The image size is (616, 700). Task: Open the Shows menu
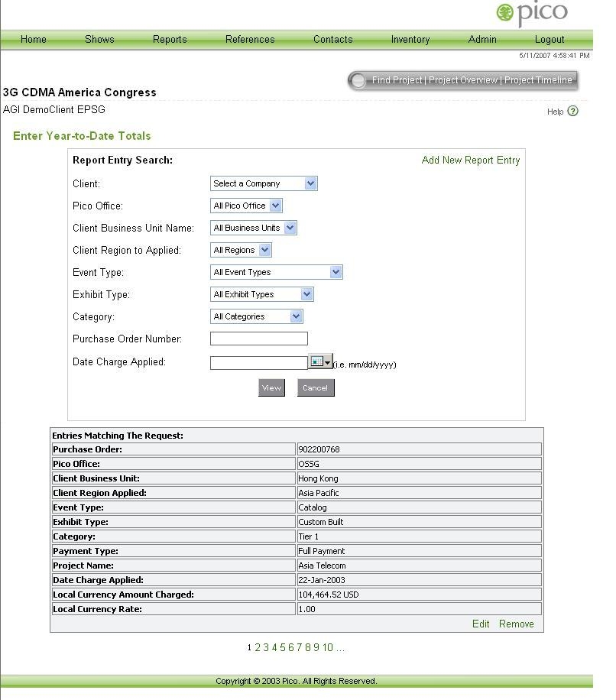pyautogui.click(x=99, y=39)
